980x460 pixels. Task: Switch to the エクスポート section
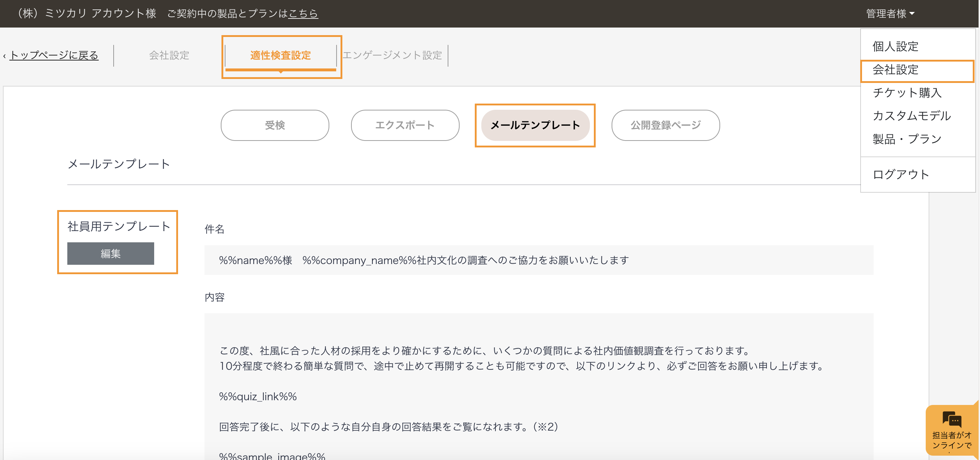405,125
